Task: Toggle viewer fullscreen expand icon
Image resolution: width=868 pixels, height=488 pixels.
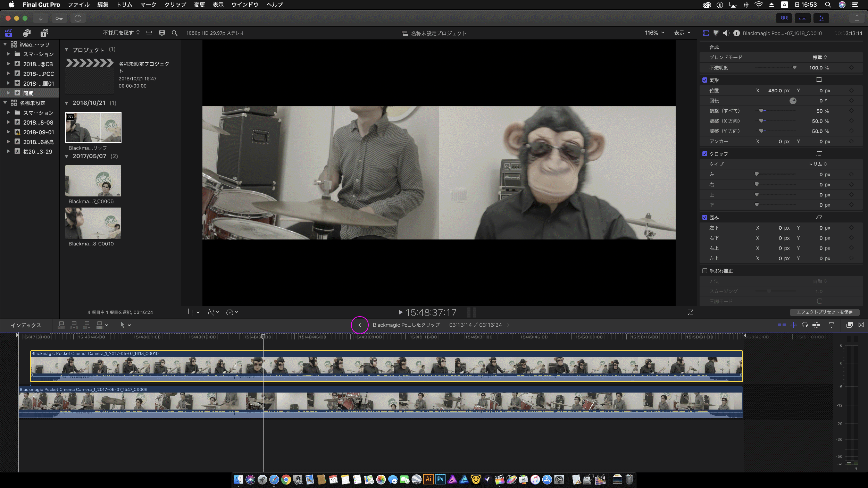Action: [690, 312]
